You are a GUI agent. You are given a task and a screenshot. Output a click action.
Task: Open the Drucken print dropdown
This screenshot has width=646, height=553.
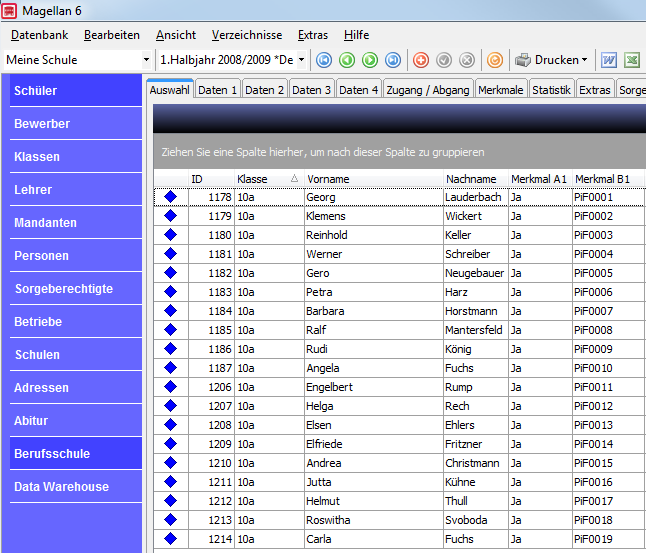[x=551, y=60]
